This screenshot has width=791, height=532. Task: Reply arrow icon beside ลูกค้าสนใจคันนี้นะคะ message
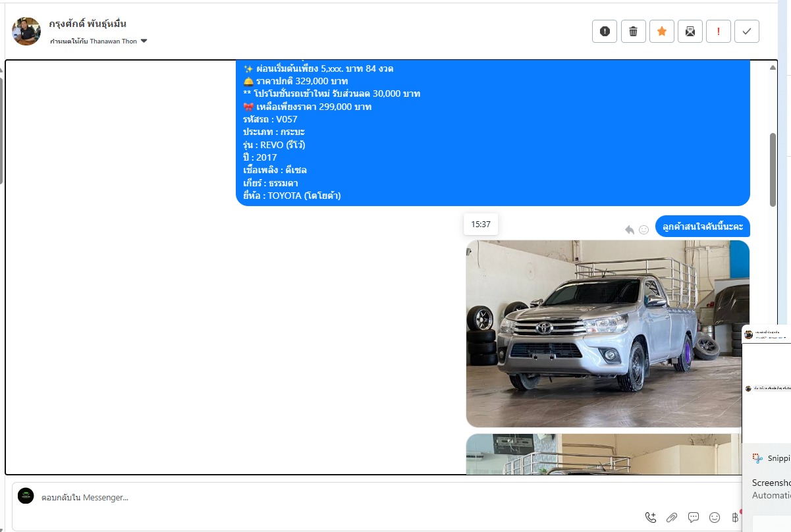(630, 230)
